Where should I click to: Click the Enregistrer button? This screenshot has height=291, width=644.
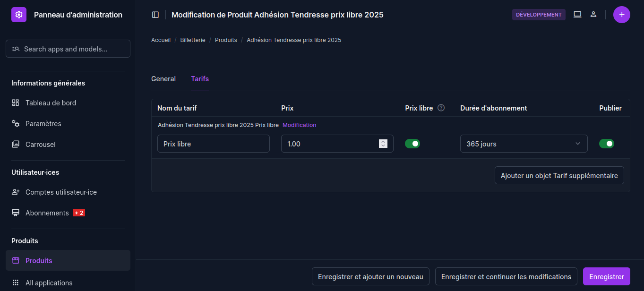click(606, 277)
